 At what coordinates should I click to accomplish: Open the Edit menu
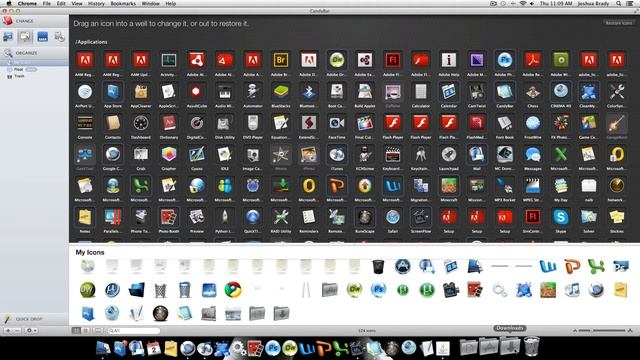click(61, 3)
